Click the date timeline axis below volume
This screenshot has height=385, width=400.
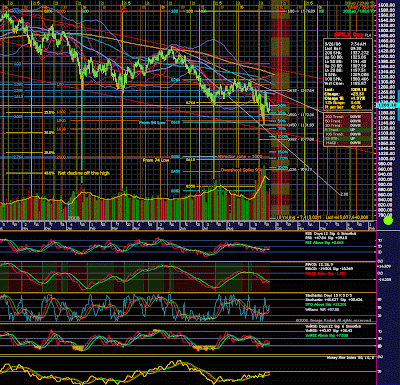coord(188,226)
